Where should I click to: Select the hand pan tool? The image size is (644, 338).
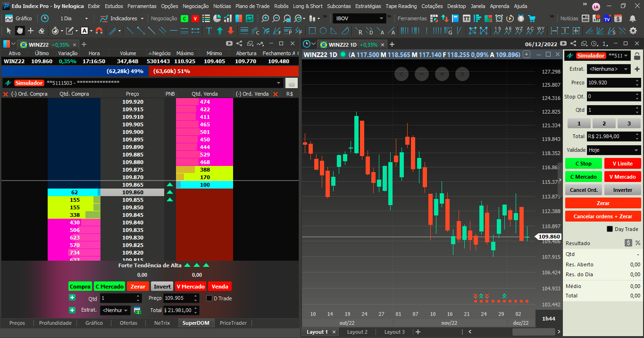tap(20, 31)
